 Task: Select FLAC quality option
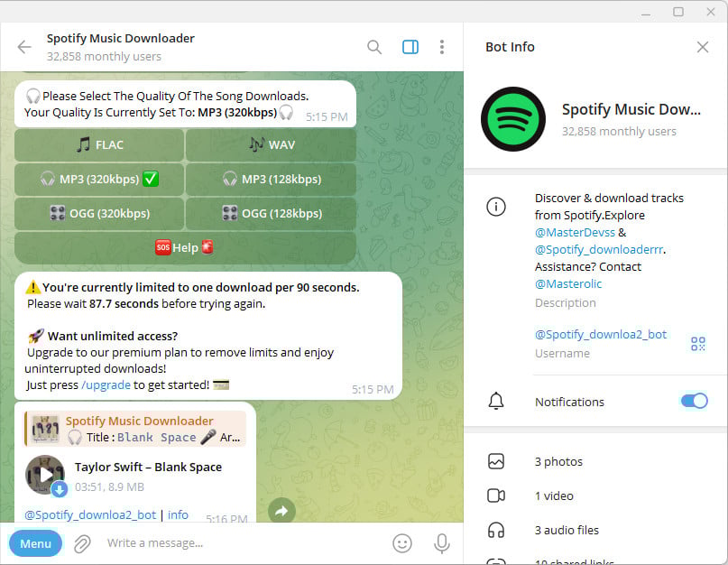(99, 145)
